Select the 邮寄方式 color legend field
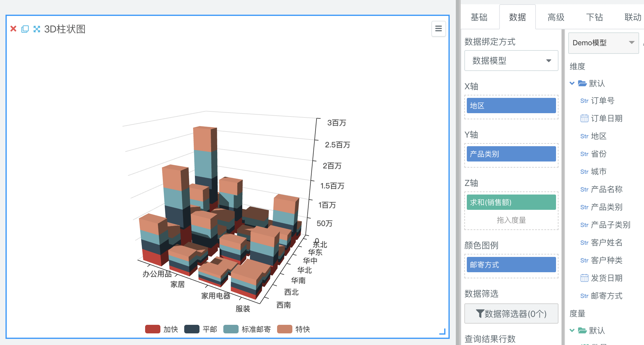This screenshot has width=644, height=345. point(511,265)
